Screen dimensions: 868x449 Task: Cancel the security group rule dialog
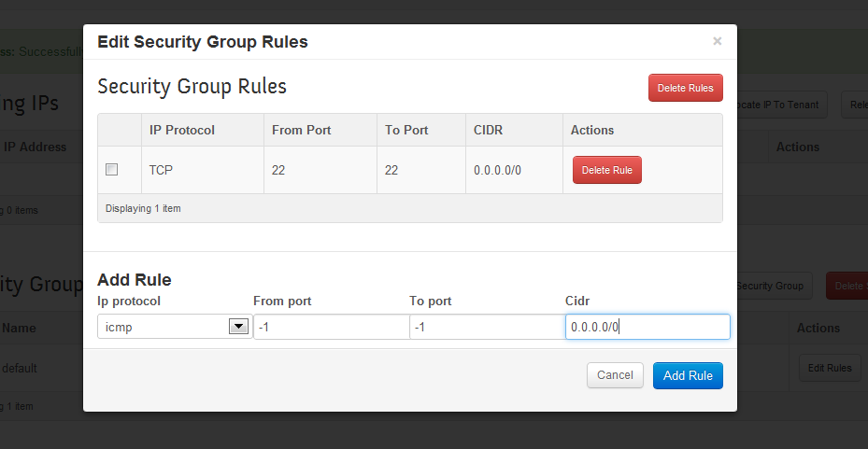pyautogui.click(x=615, y=375)
